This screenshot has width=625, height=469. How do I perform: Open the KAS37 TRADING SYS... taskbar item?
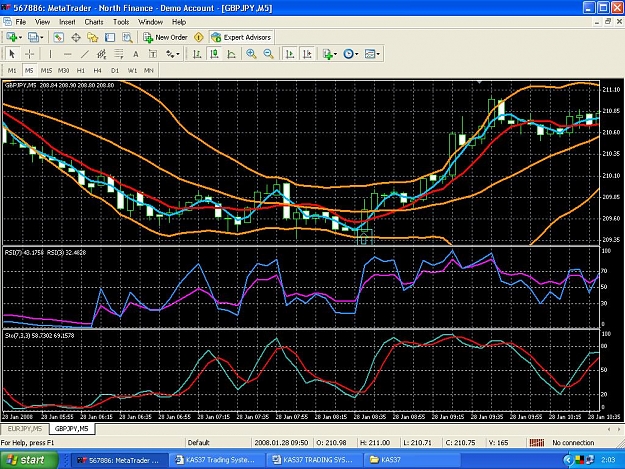314,460
